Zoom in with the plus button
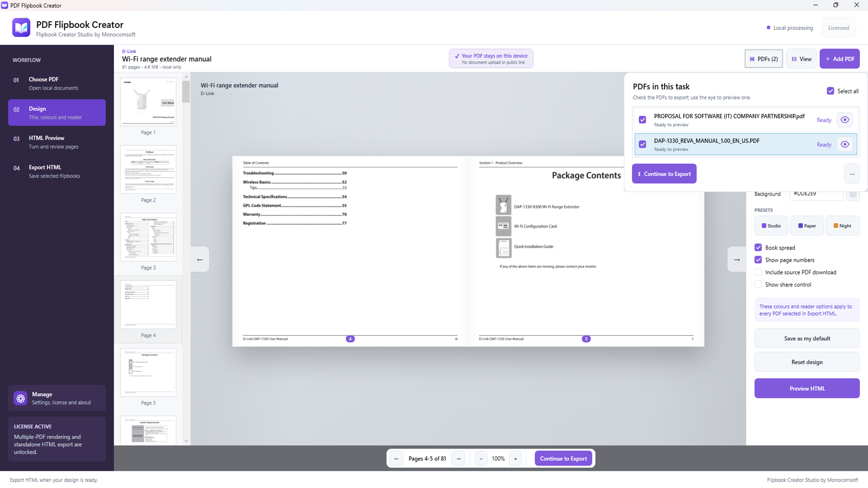This screenshot has height=488, width=868. coord(515,459)
